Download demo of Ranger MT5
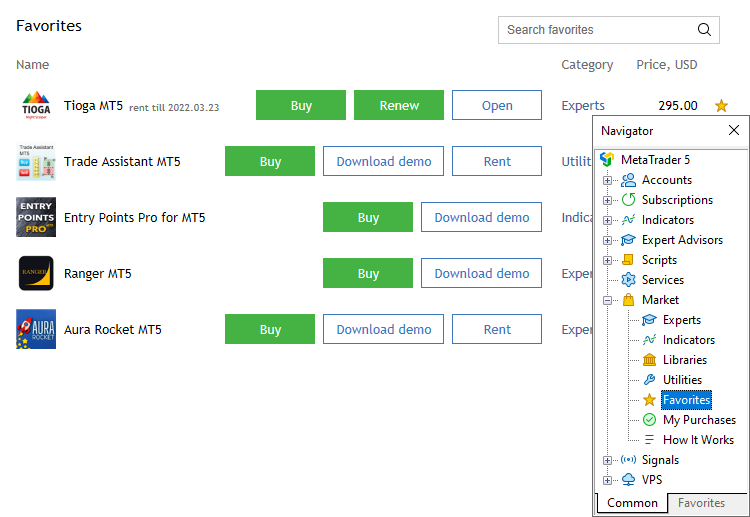The width and height of the screenshot is (750, 517). [x=482, y=273]
